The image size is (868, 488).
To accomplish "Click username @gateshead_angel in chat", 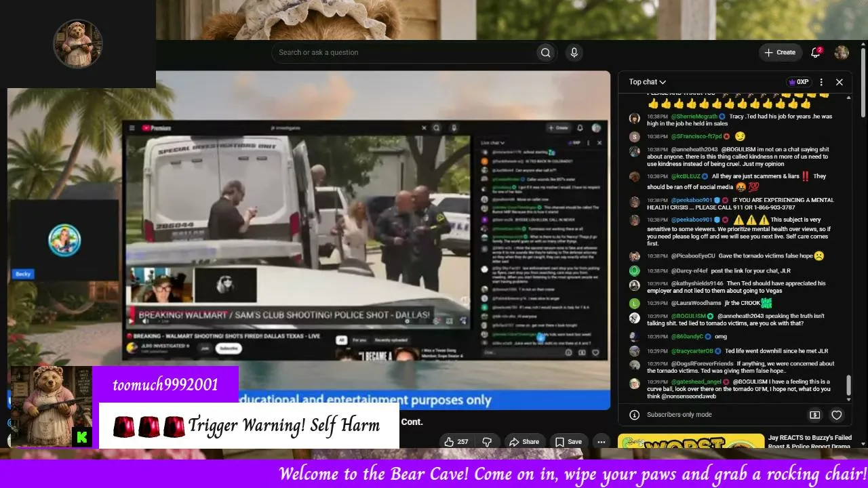I will click(x=696, y=382).
